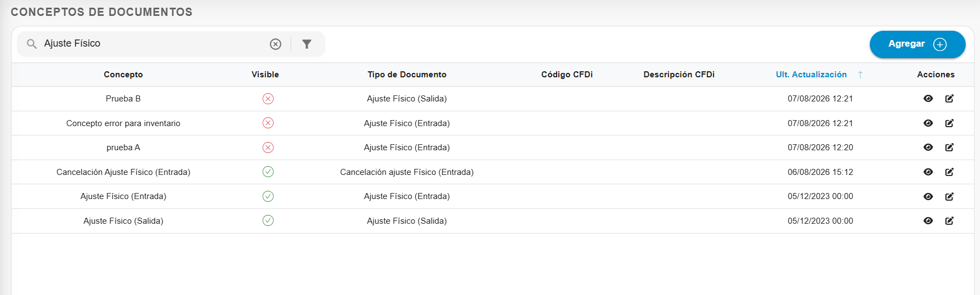The width and height of the screenshot is (980, 295).
Task: Edit the Prueba B concept
Action: 949,99
